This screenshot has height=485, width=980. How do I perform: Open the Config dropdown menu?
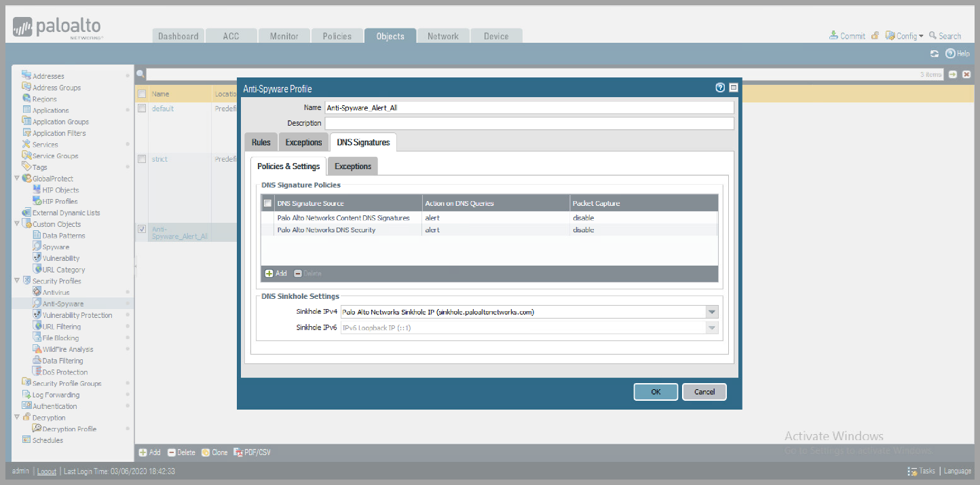pyautogui.click(x=905, y=36)
